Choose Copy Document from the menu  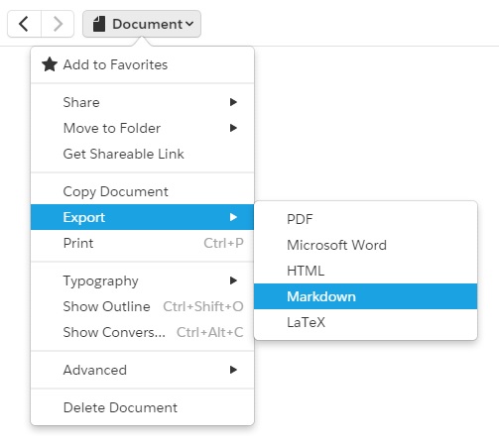(142, 191)
